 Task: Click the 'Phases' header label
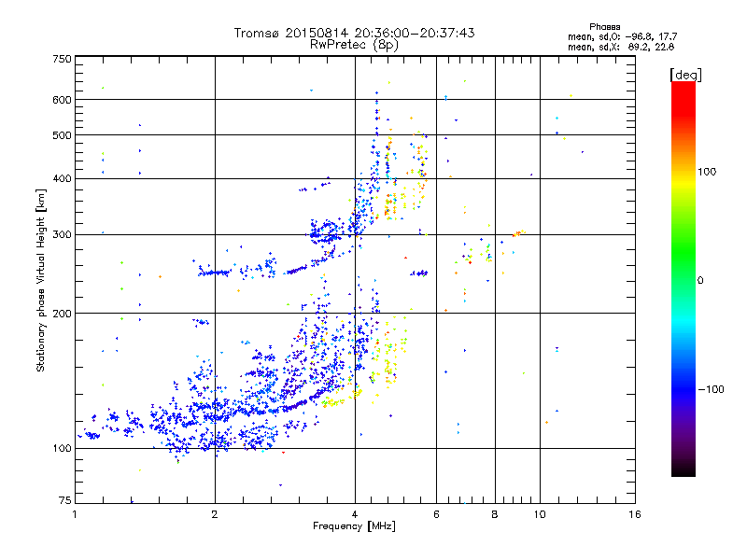pyautogui.click(x=604, y=27)
